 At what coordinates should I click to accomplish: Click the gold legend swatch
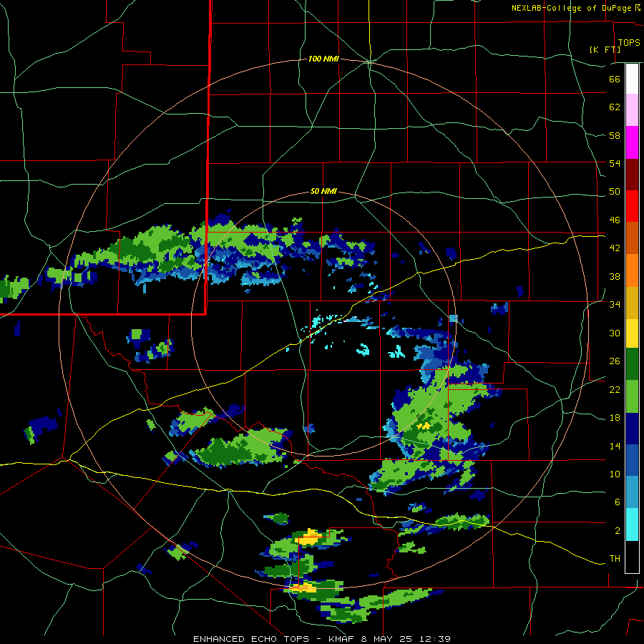(x=632, y=303)
